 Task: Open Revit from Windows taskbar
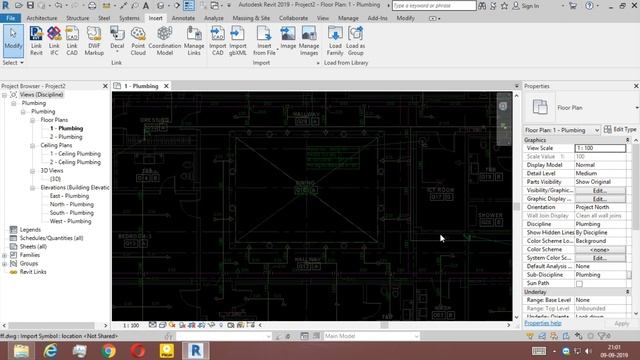[196, 351]
